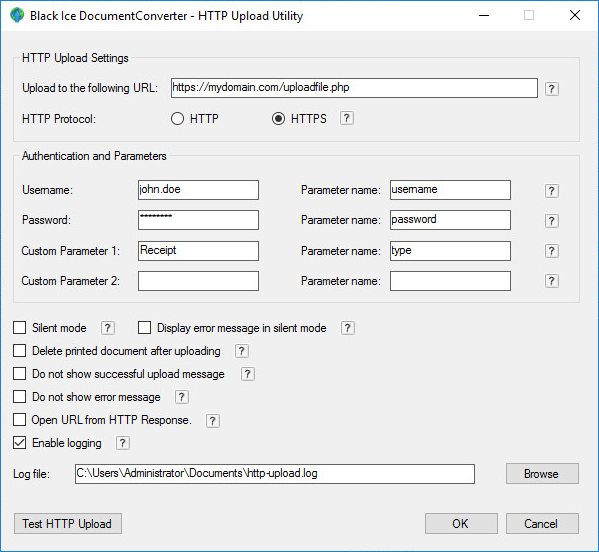This screenshot has width=599, height=552.
Task: Open help for Display error message in silent mode
Action: point(347,328)
